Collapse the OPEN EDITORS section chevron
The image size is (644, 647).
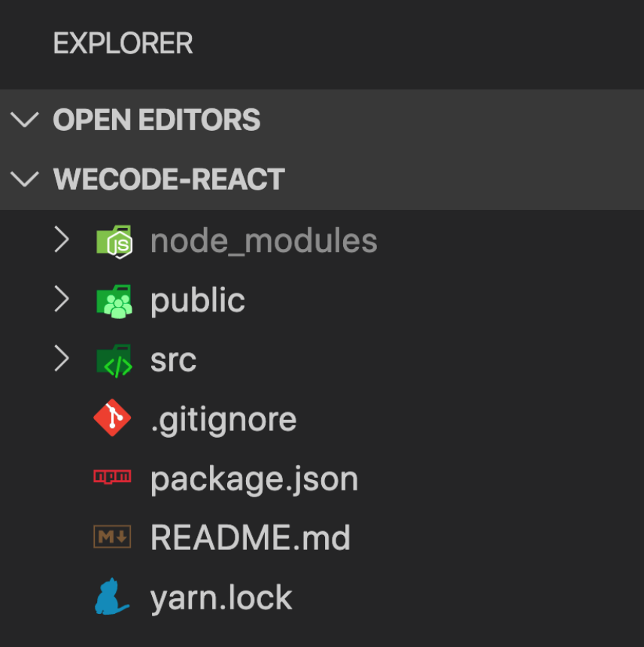25,120
